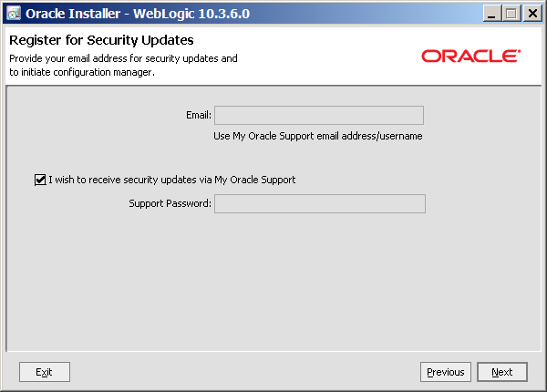Click the Oracle Installer title bar icon
547x392 pixels.
click(14, 14)
